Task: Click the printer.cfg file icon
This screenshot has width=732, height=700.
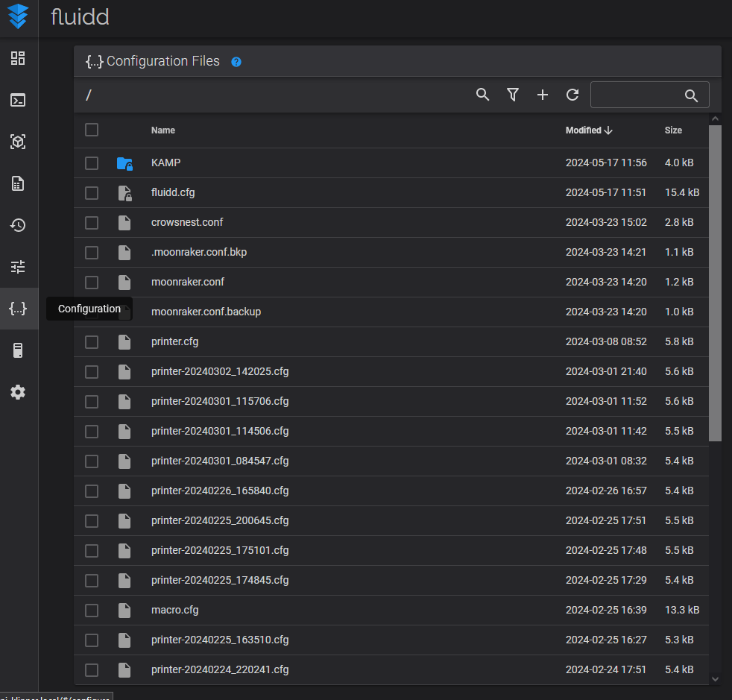Action: (124, 342)
